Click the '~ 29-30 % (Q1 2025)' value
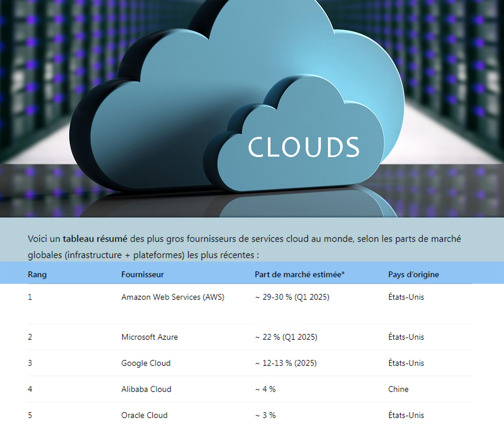Screen dimensions: 504x443 pyautogui.click(x=292, y=297)
